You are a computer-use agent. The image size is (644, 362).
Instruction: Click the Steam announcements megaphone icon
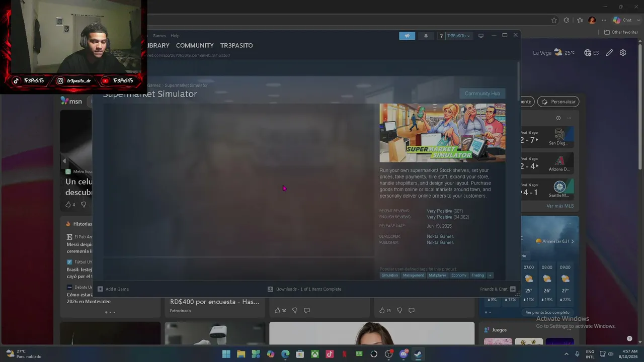coord(407,36)
